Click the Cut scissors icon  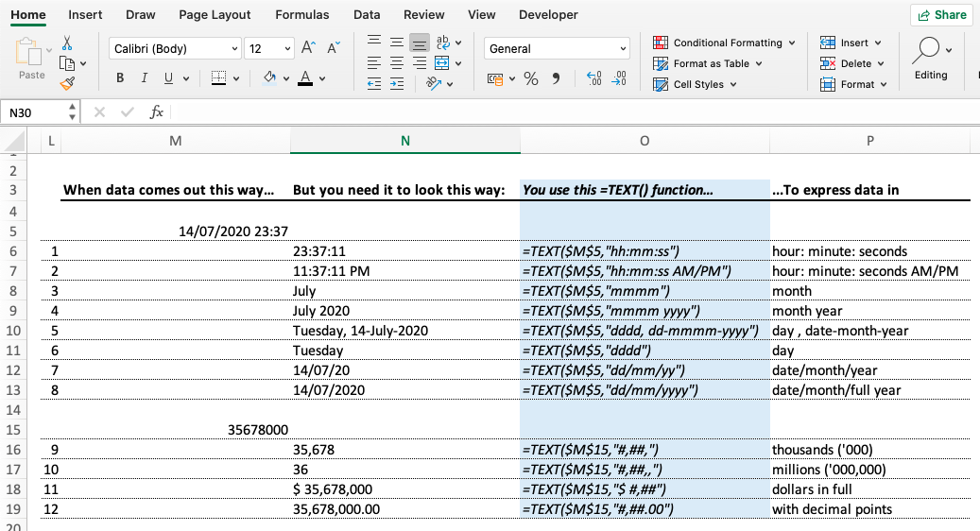click(x=67, y=43)
